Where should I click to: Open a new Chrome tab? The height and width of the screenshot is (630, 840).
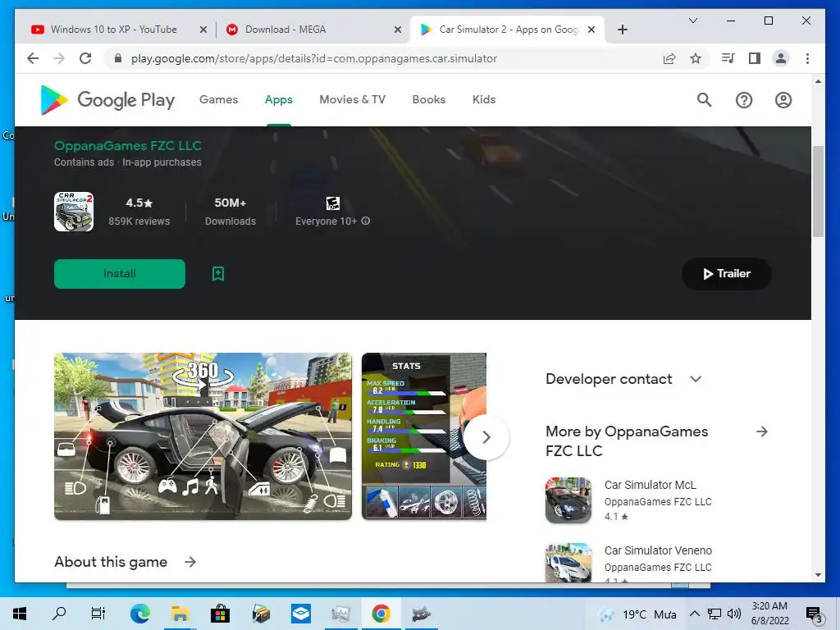(622, 30)
